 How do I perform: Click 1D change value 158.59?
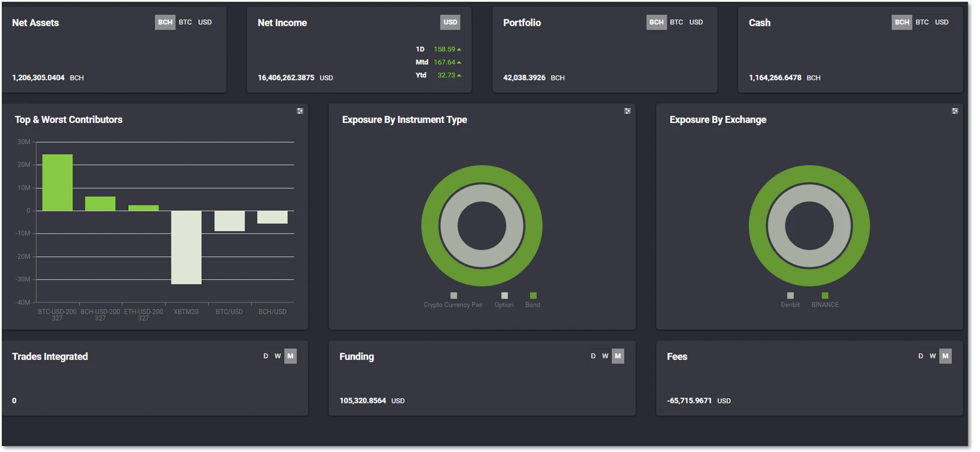444,50
